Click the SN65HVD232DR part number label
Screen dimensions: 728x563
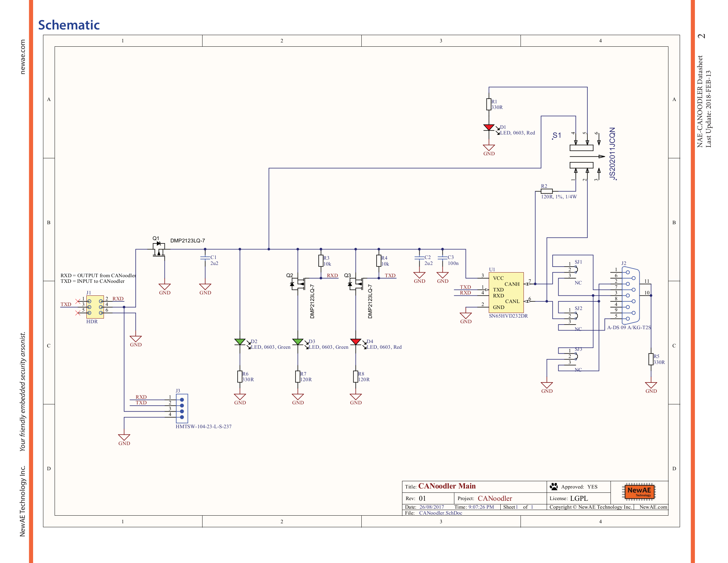tap(508, 316)
